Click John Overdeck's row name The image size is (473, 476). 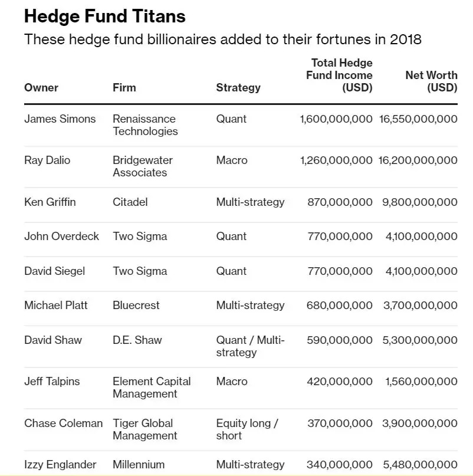pos(62,237)
